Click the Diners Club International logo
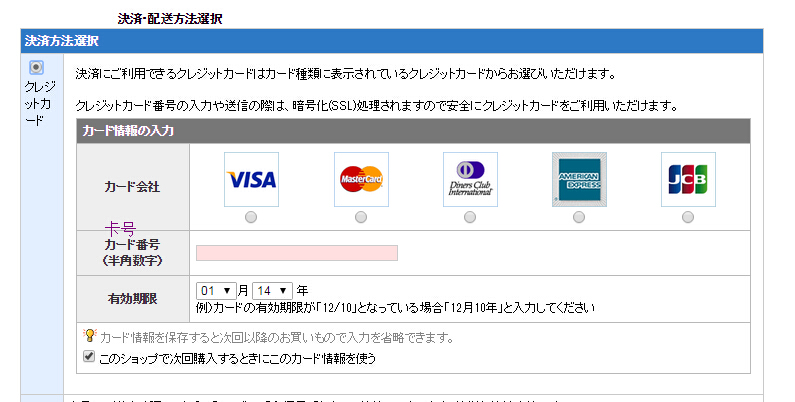The image size is (795, 402). click(x=470, y=180)
